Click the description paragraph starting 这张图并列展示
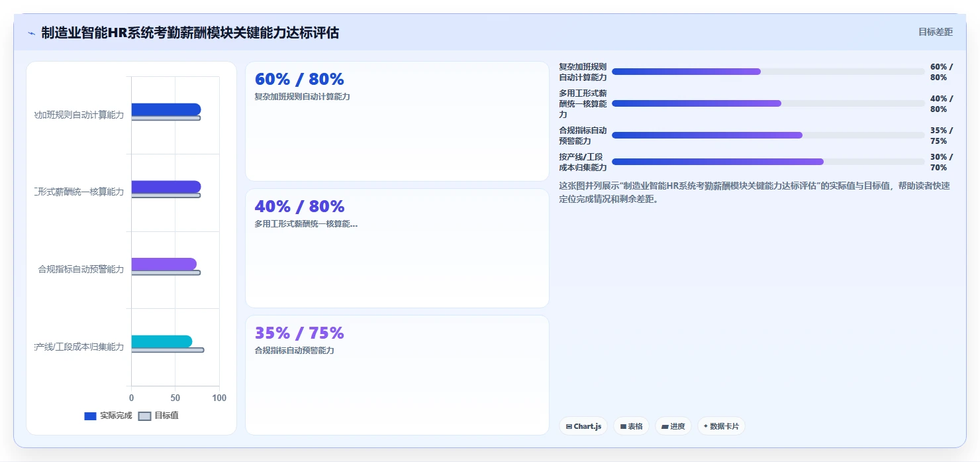Screen dimensions: 980x462 [x=755, y=192]
